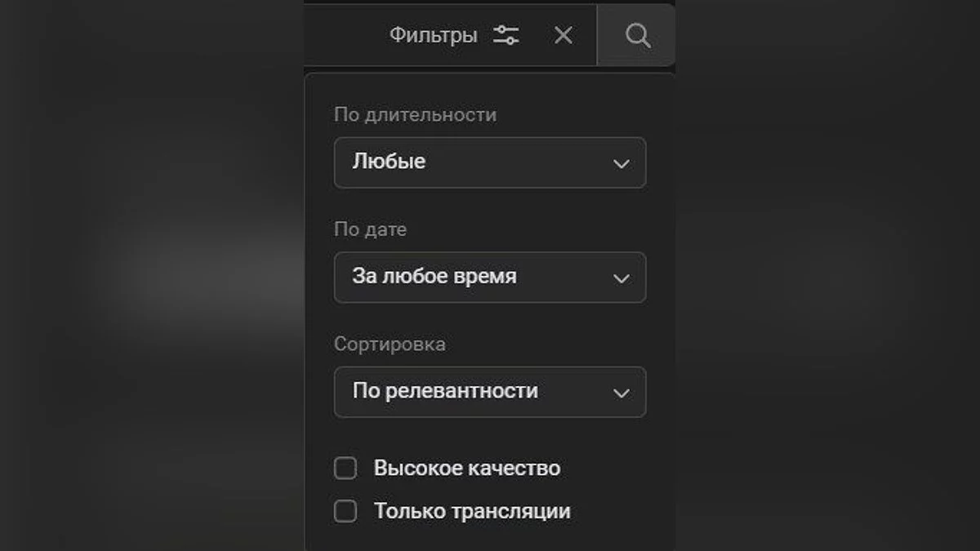Image resolution: width=980 pixels, height=551 pixels.
Task: Open the По релевантности sorting dropdown
Action: [x=474, y=392]
